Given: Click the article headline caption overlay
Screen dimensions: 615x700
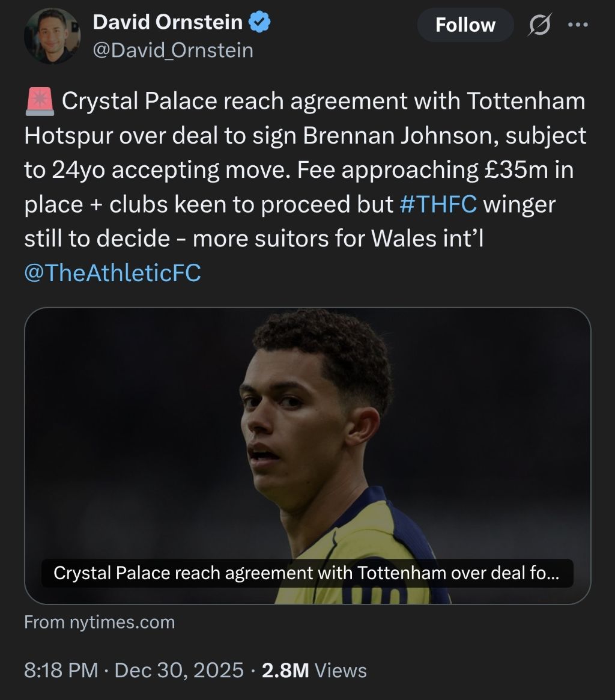Looking at the screenshot, I should (x=306, y=573).
